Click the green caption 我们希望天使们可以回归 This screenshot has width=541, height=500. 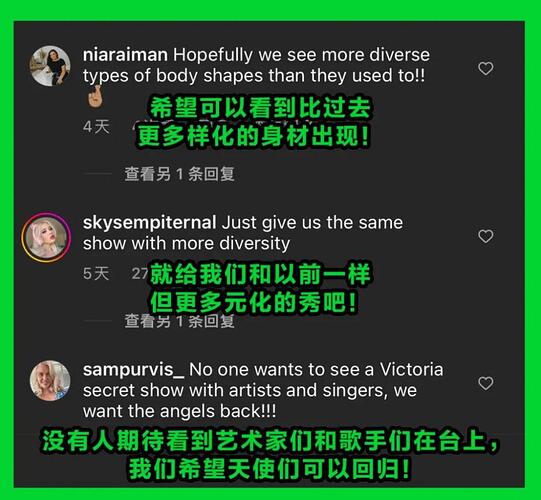[x=270, y=469]
